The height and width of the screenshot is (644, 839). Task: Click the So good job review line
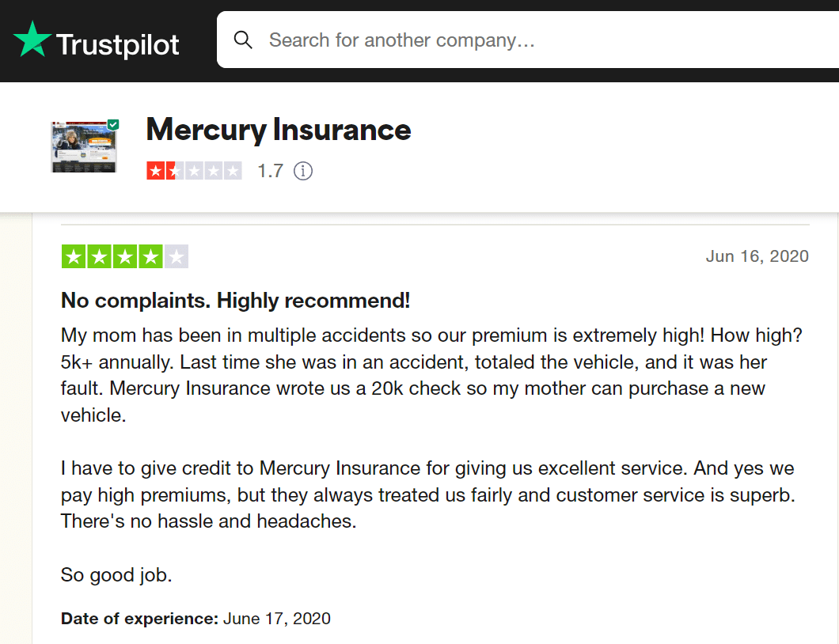click(116, 575)
